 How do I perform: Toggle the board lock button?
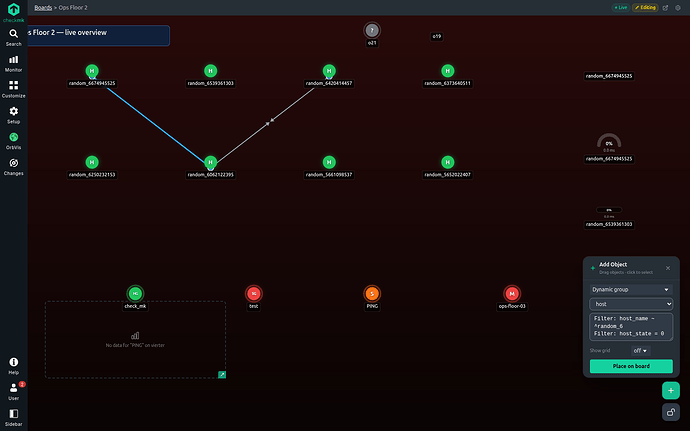click(671, 413)
